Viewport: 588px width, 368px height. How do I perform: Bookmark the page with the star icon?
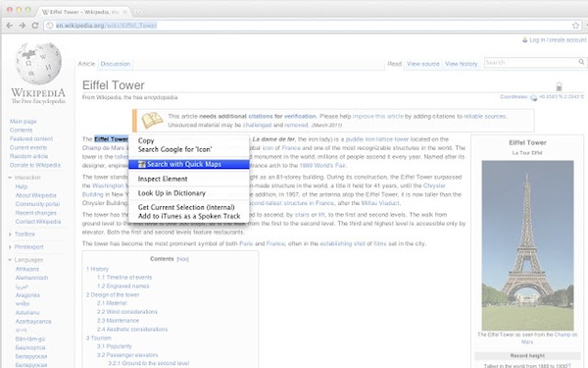pos(576,26)
